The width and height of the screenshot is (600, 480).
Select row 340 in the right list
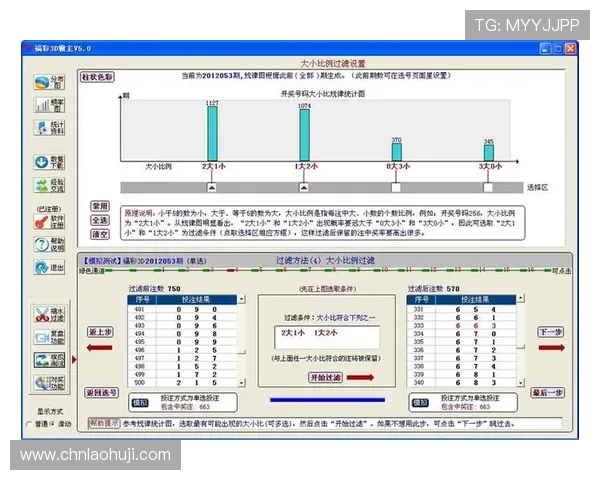pos(461,382)
